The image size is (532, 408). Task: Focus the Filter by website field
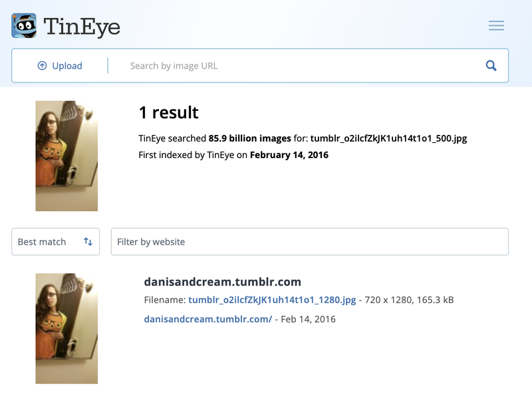[x=310, y=242]
